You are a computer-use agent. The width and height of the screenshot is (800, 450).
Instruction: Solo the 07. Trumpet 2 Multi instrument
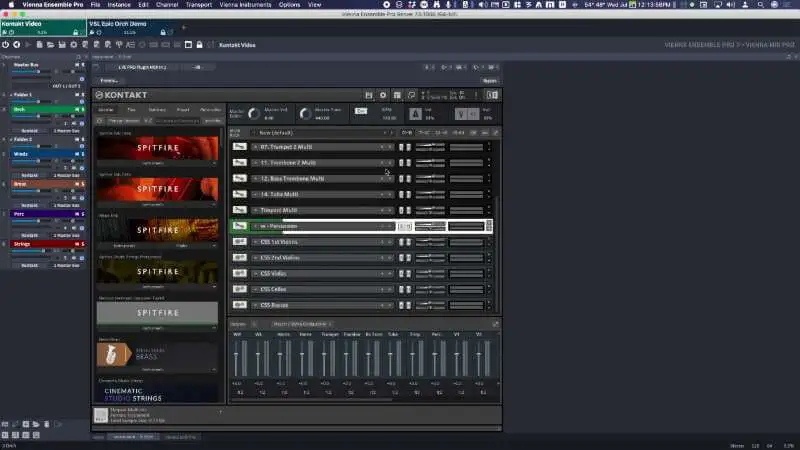click(402, 147)
